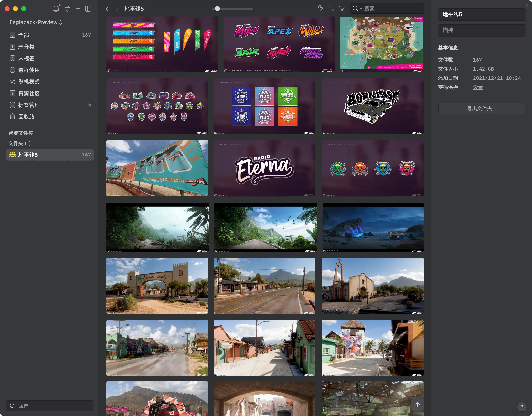Click the 智能文件夹 section header
This screenshot has height=416, width=532.
click(x=21, y=133)
